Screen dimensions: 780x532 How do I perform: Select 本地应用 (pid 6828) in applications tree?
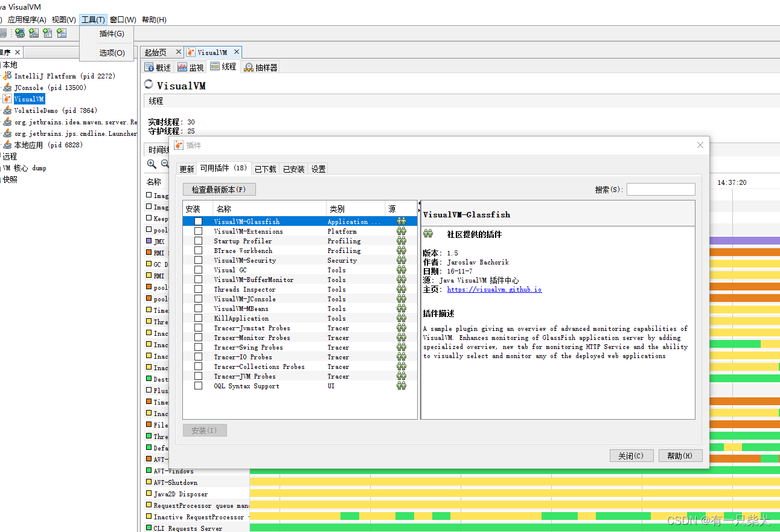click(48, 145)
